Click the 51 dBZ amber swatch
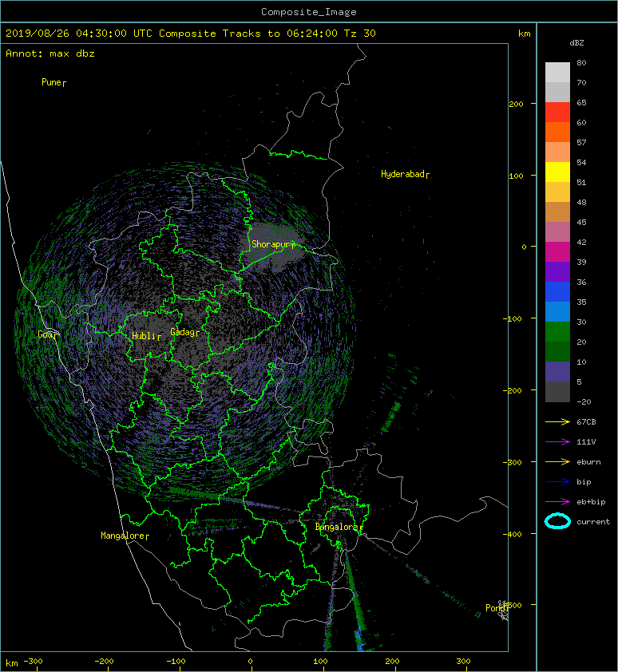Image resolution: width=618 pixels, height=672 pixels. (x=557, y=192)
